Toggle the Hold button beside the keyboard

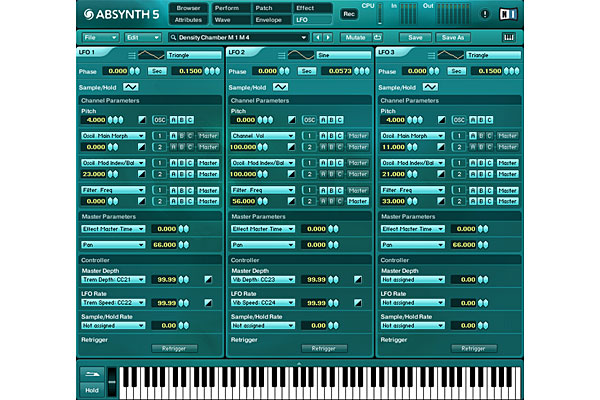pyautogui.click(x=92, y=390)
